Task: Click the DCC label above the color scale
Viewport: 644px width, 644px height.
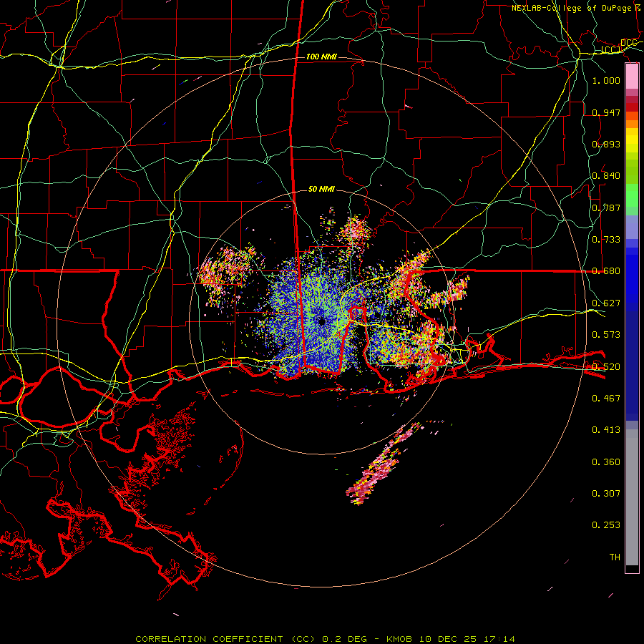Action: (628, 43)
